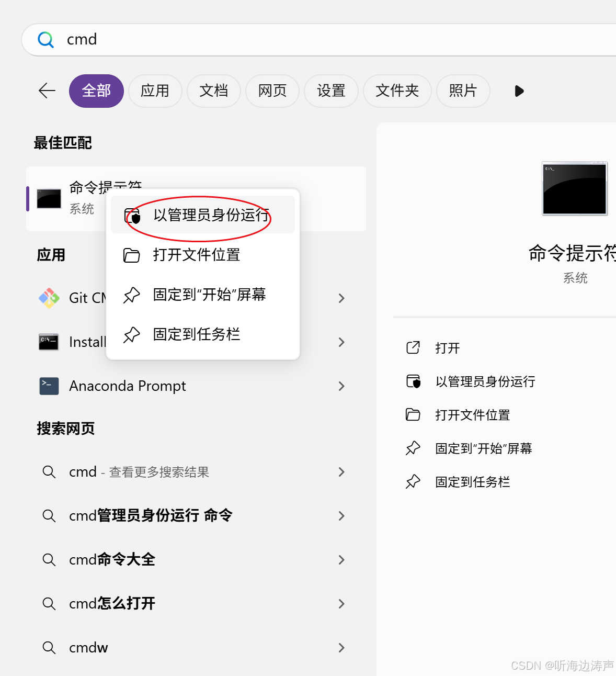This screenshot has width=616, height=676.
Task: Click the search magnifier icon in search box
Action: (x=46, y=40)
